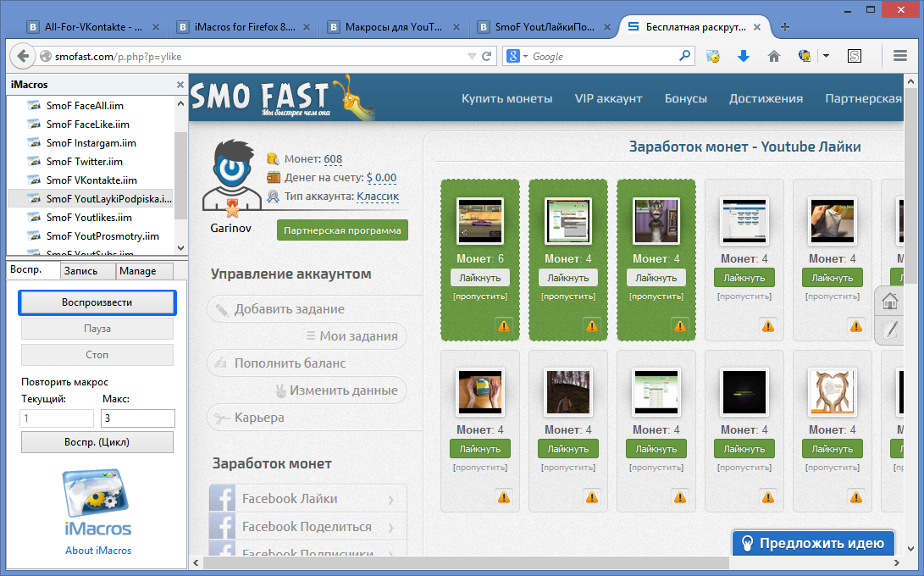Click the S toolbar extension icon

tap(854, 56)
